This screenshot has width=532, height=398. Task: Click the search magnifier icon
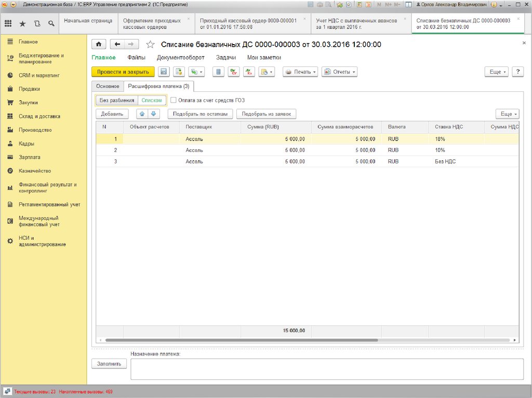51,23
